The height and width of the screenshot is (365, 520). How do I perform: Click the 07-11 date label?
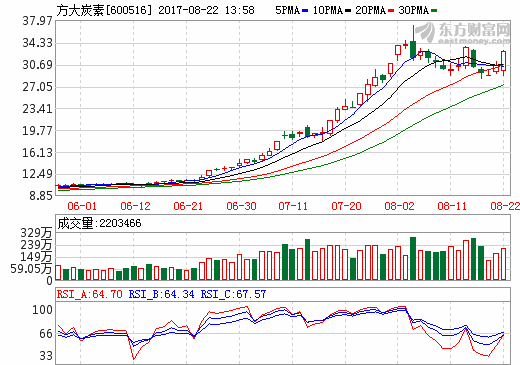point(293,206)
